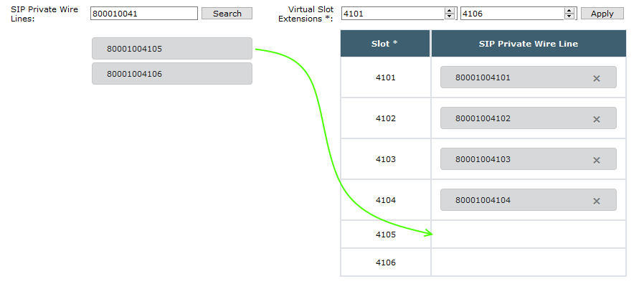644x284 pixels.
Task: Decrement the second Virtual Slot Extension value 4106
Action: point(569,16)
